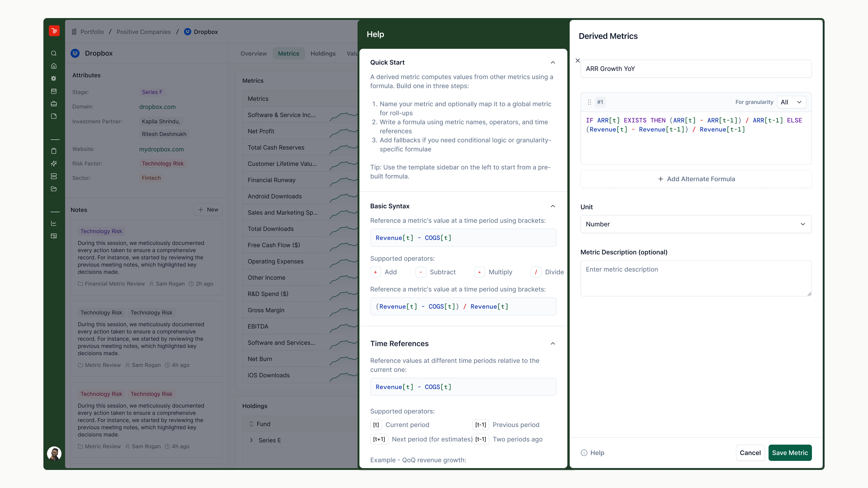Close the Derived Metrics panel with X
Screen dimensions: 868x488
578,61
